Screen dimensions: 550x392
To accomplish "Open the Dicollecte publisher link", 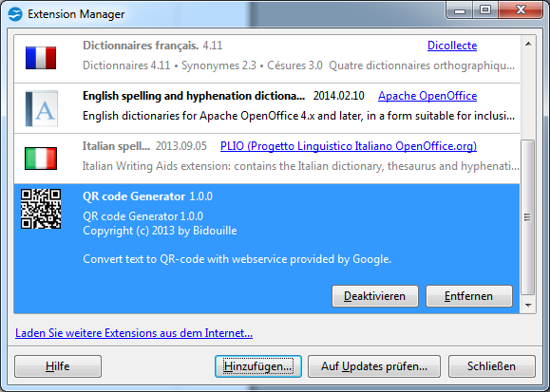I will (x=452, y=46).
